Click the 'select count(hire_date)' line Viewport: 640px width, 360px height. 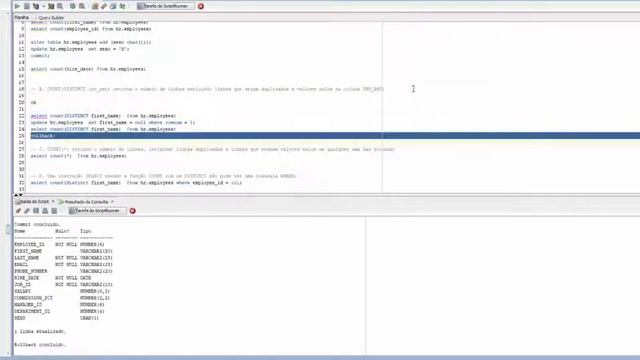[x=88, y=69]
